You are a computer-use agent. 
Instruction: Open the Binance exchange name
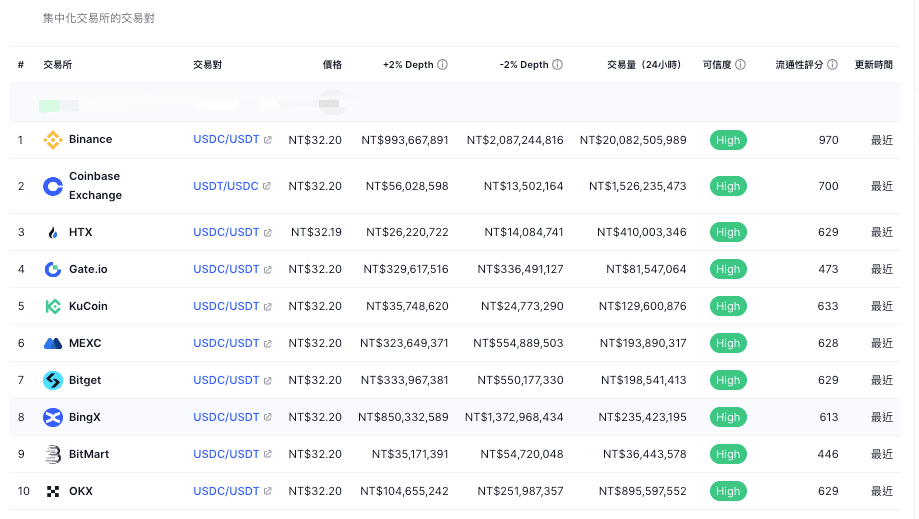tap(90, 139)
